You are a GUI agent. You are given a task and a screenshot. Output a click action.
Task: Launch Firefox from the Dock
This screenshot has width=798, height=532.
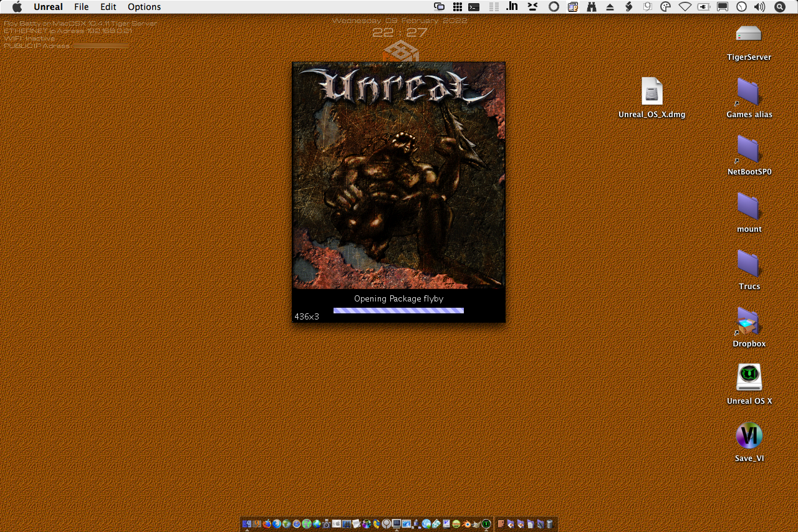[267, 524]
